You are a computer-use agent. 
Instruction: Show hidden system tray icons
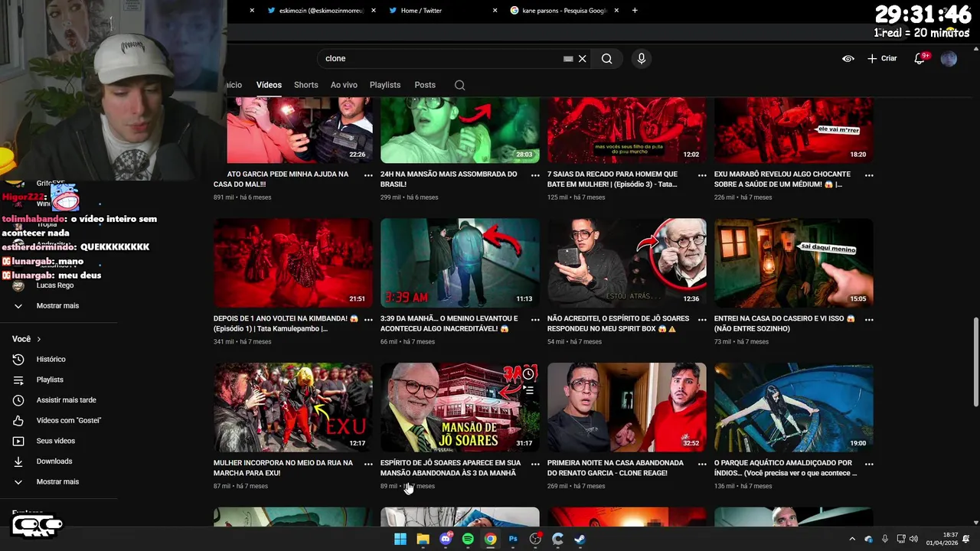pos(852,539)
